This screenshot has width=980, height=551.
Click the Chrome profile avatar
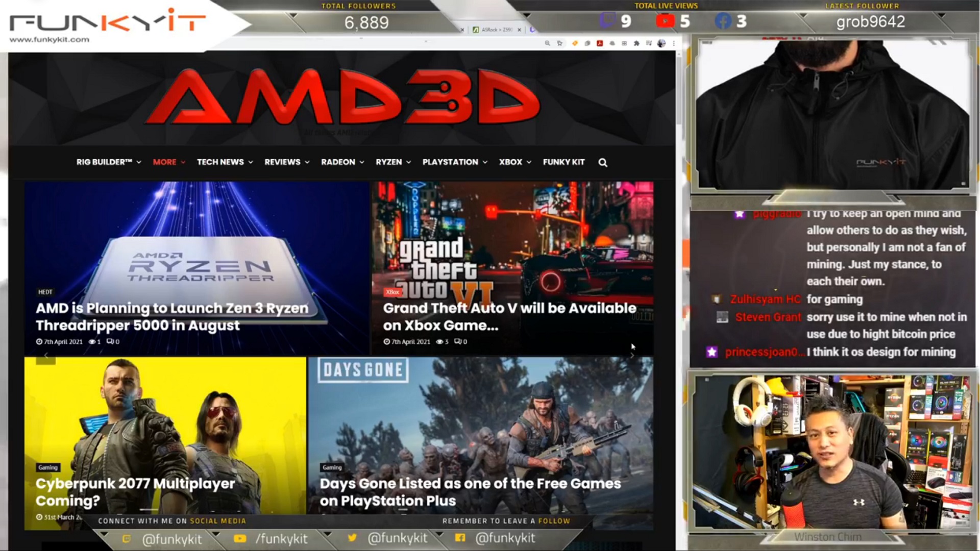click(661, 43)
